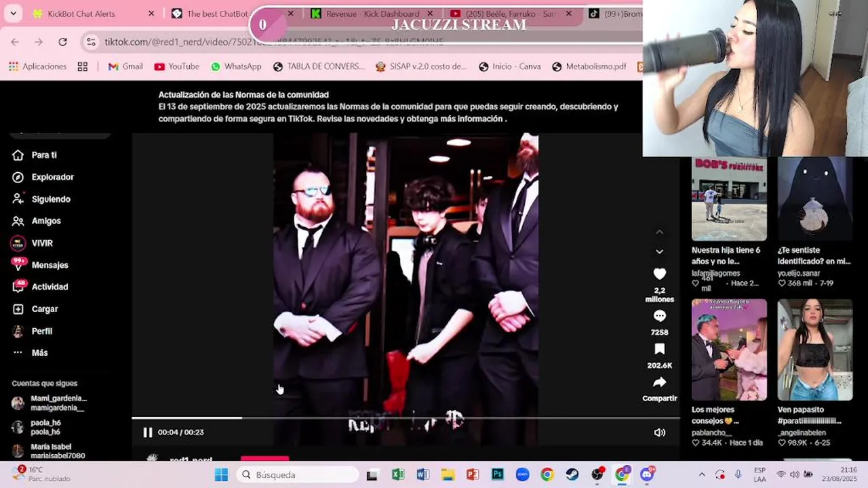Open the WhatsApp bookmark

click(x=236, y=66)
